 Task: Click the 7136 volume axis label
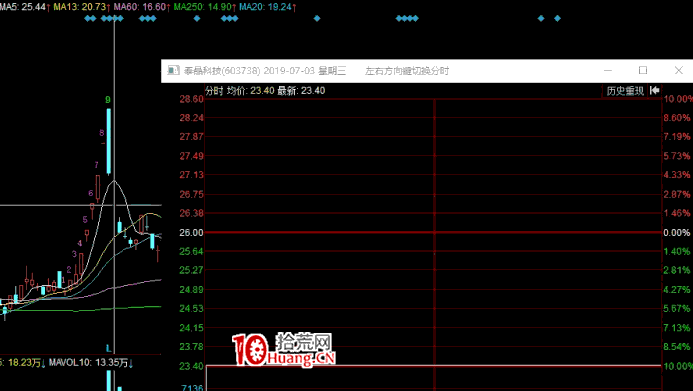click(192, 388)
